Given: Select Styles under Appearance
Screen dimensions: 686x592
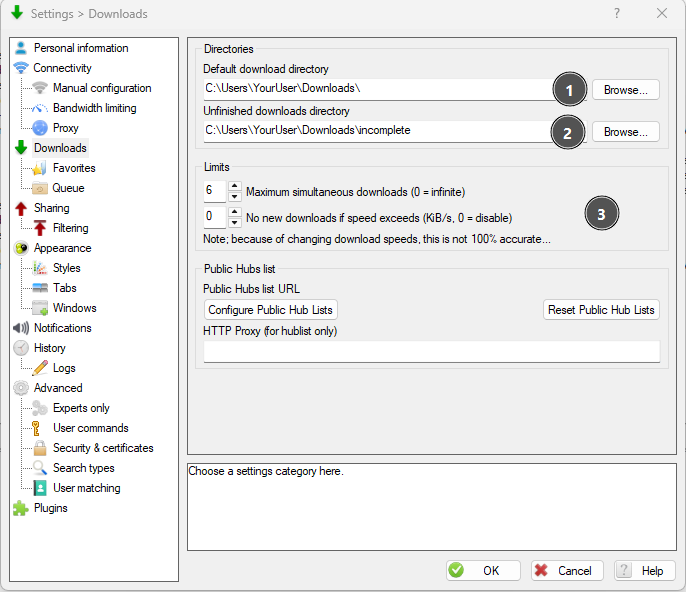Looking at the screenshot, I should pyautogui.click(x=66, y=268).
